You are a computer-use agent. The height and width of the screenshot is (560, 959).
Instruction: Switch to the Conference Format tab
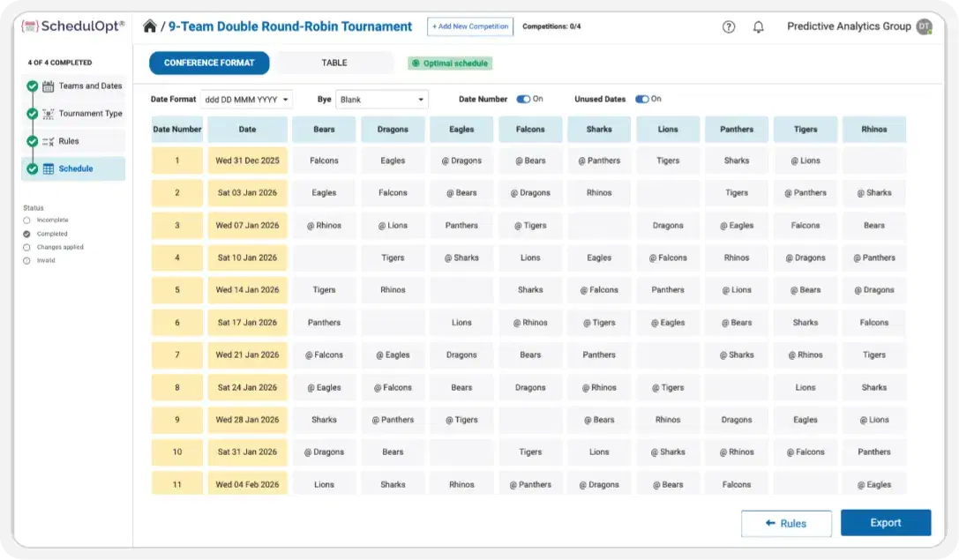(209, 63)
